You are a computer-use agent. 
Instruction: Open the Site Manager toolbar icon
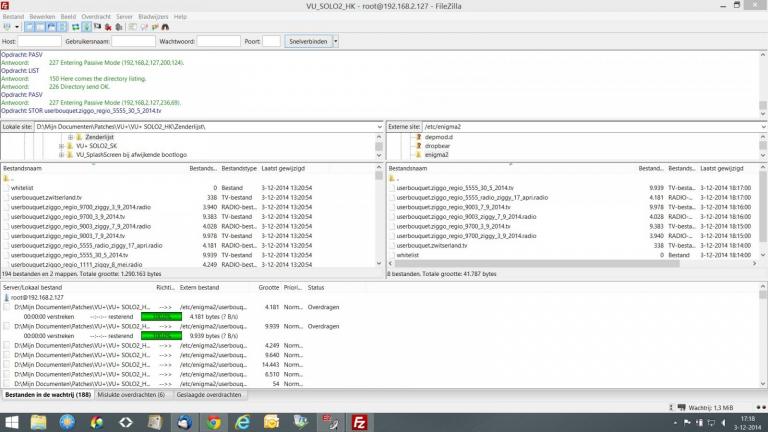(9, 27)
